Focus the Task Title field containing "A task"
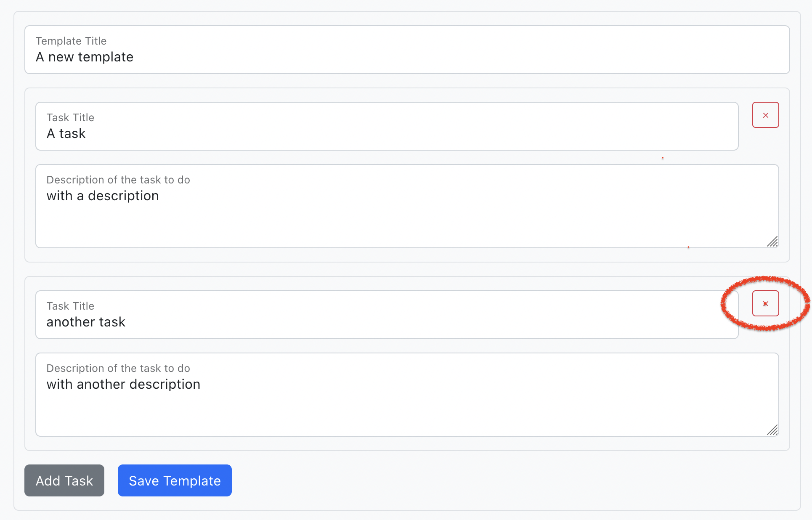This screenshot has height=520, width=812. 387,126
